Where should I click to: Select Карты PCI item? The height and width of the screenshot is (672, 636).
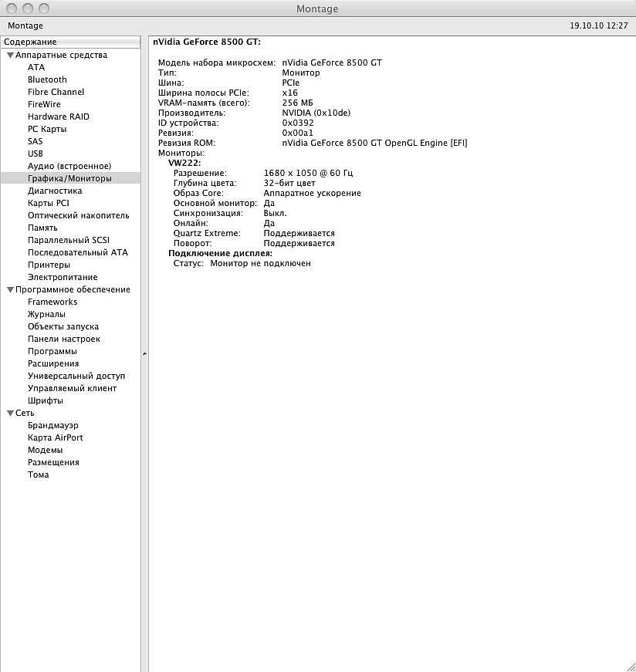[x=49, y=203]
